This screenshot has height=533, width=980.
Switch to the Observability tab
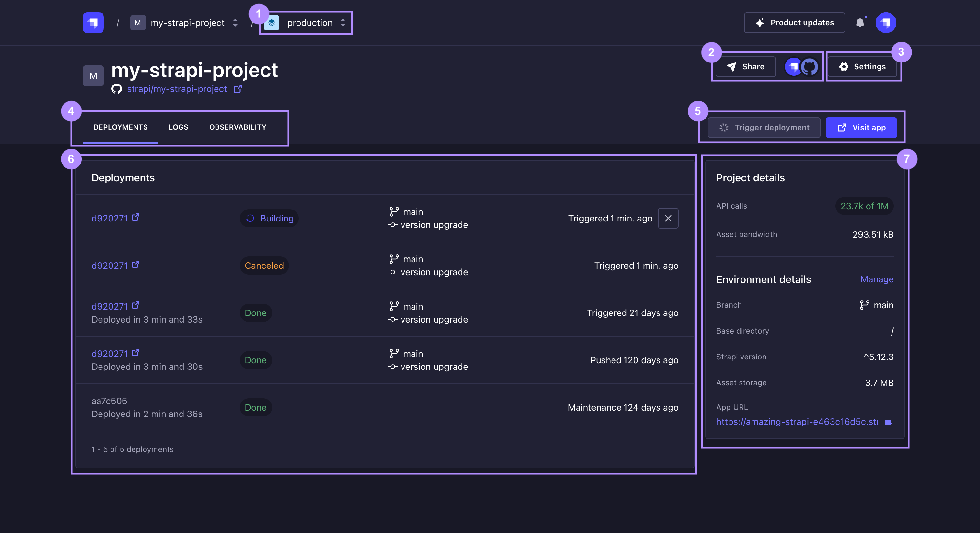click(x=238, y=127)
